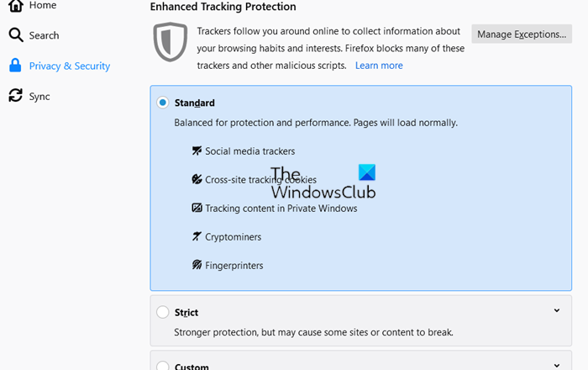Open the Sync settings category
The image size is (588, 370).
39,97
